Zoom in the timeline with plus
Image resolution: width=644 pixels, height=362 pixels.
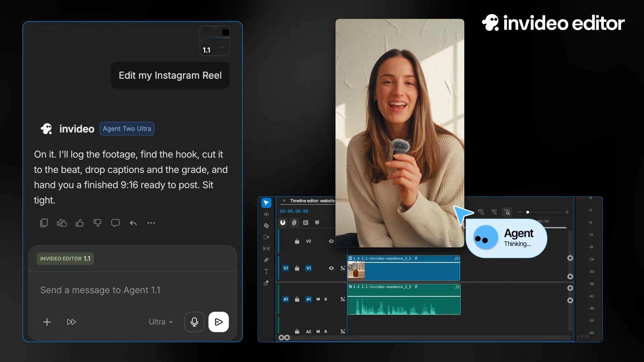pos(567,212)
